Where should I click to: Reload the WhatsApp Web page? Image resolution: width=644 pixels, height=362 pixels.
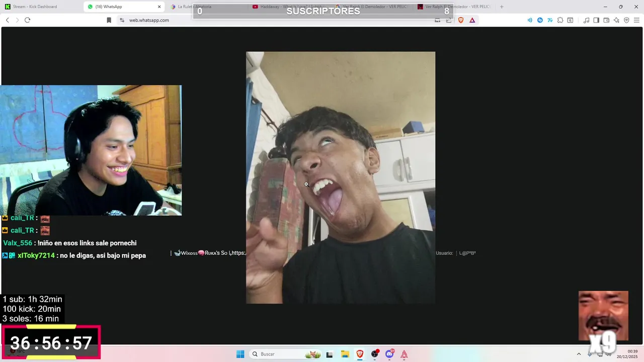[x=27, y=20]
